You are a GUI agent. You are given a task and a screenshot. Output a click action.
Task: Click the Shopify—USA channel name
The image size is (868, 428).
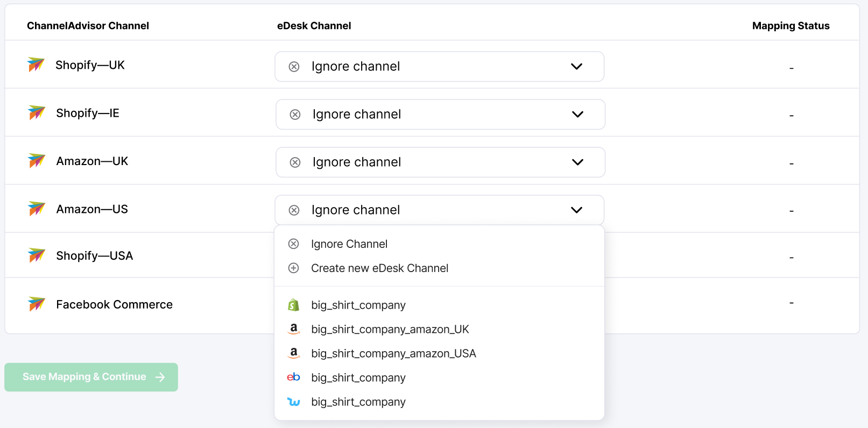pos(94,256)
